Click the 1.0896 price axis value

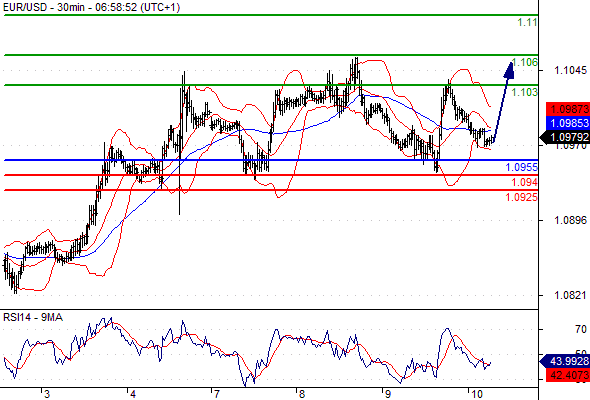tap(570, 220)
